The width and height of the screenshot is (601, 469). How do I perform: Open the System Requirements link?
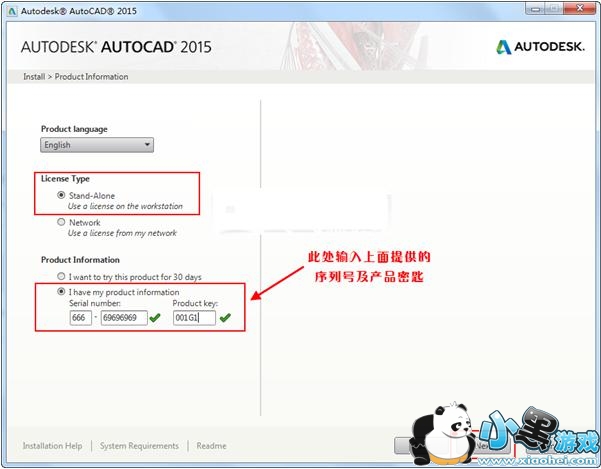point(139,446)
